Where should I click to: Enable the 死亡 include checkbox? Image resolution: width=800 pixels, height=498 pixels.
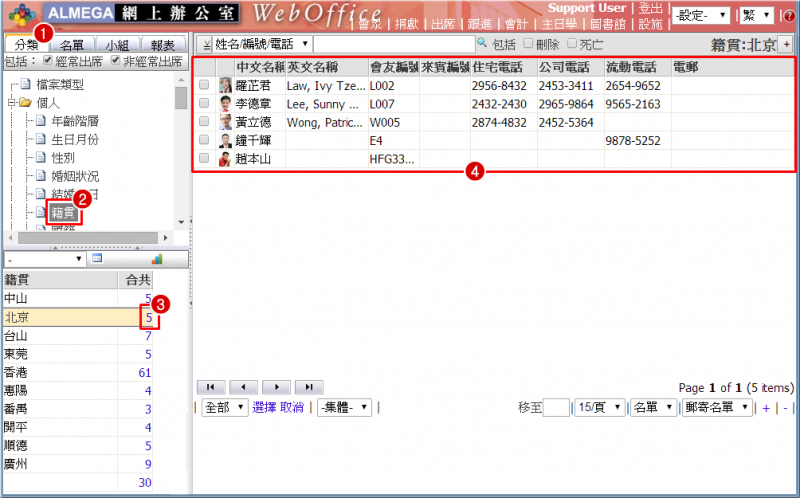pyautogui.click(x=572, y=44)
